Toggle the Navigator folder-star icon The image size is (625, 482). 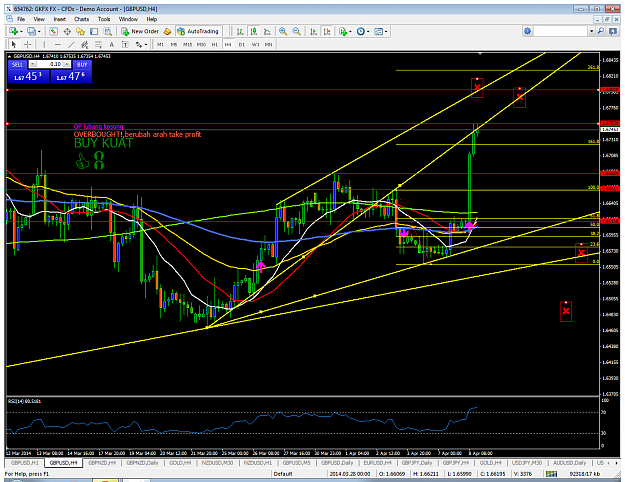pos(81,31)
